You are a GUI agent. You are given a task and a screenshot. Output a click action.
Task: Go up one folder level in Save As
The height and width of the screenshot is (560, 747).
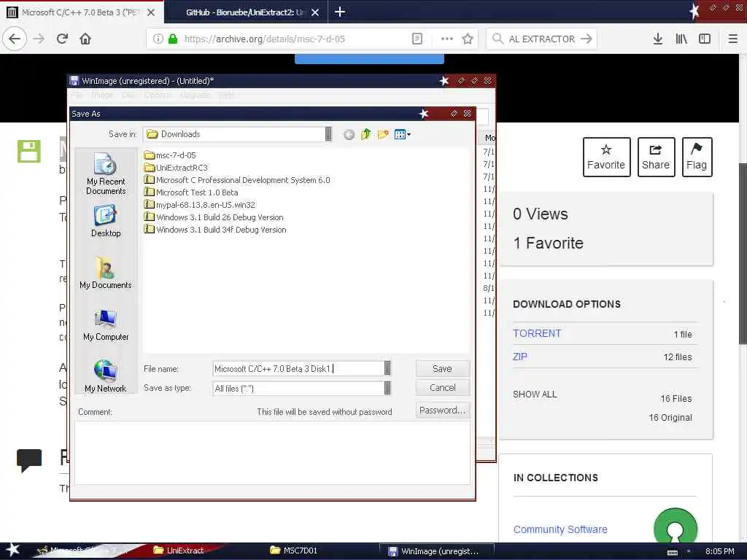(x=365, y=134)
